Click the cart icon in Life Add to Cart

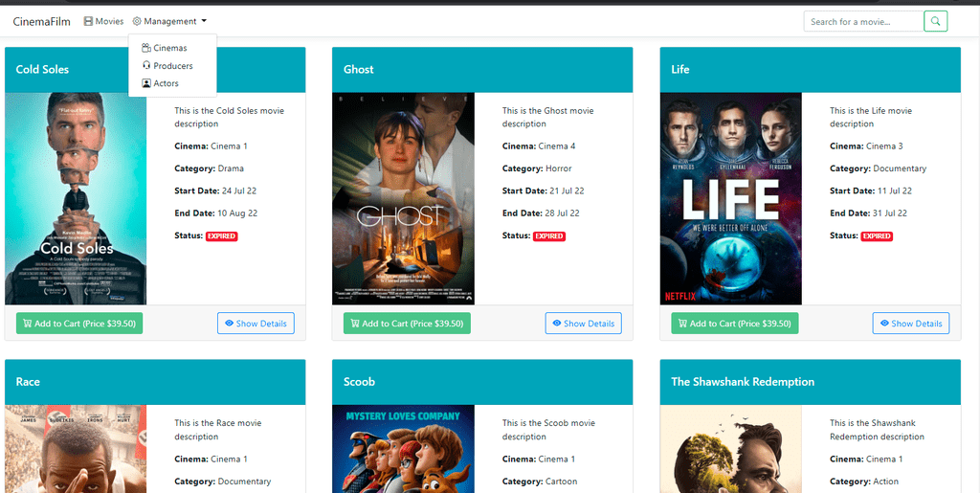(x=681, y=324)
